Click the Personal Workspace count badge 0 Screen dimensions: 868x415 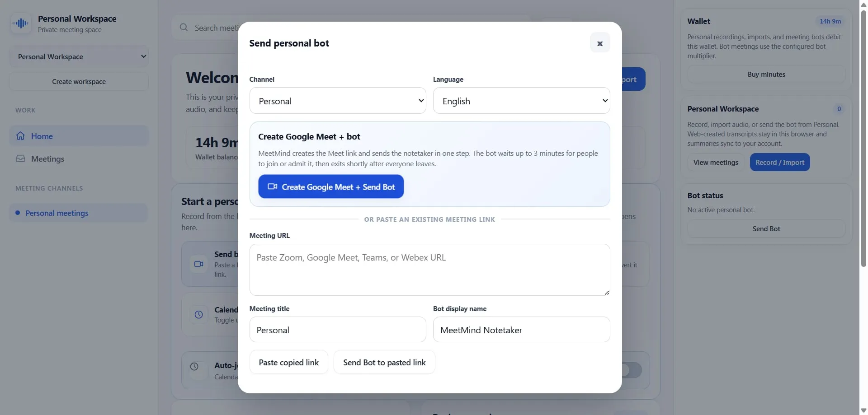[x=839, y=109]
